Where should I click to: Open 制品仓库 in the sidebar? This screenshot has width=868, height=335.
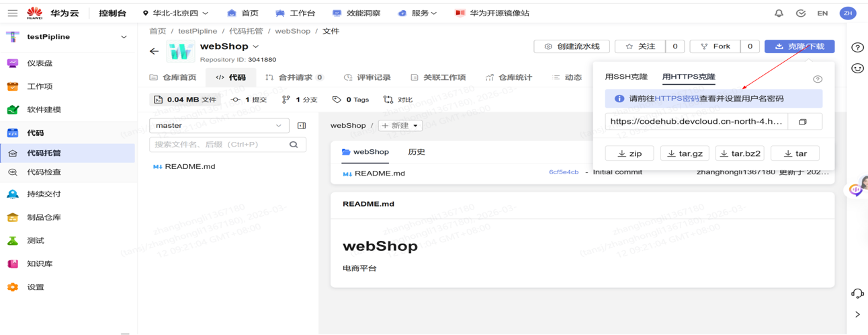[44, 217]
